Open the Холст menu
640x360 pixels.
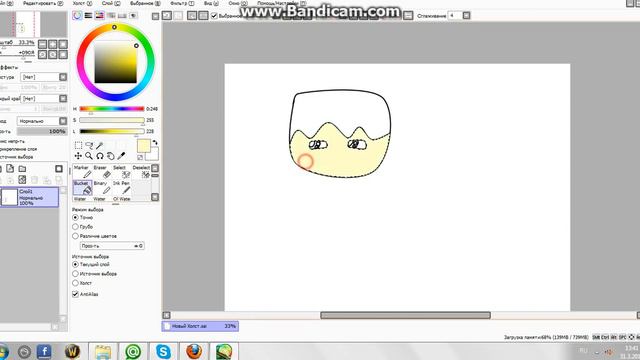pyautogui.click(x=82, y=3)
